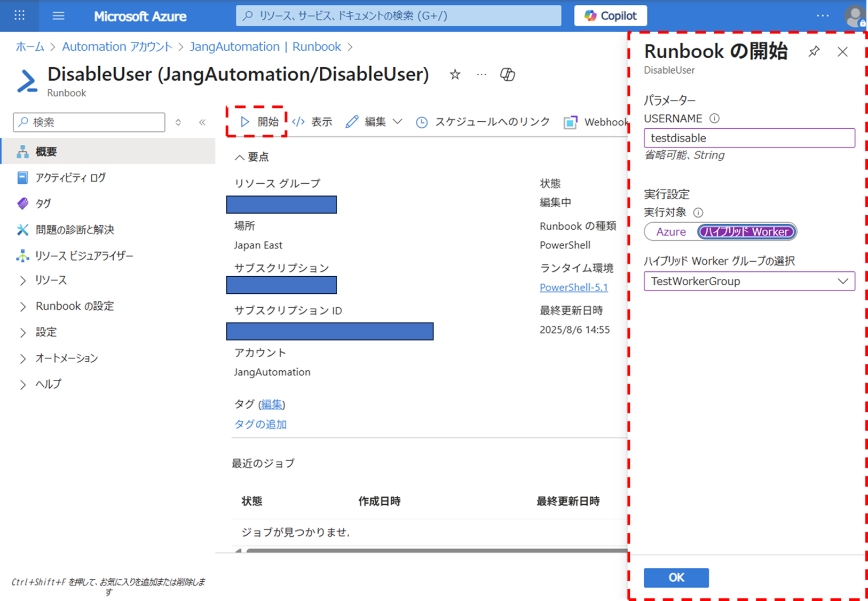
Task: Click the account avatar icon
Action: click(855, 15)
